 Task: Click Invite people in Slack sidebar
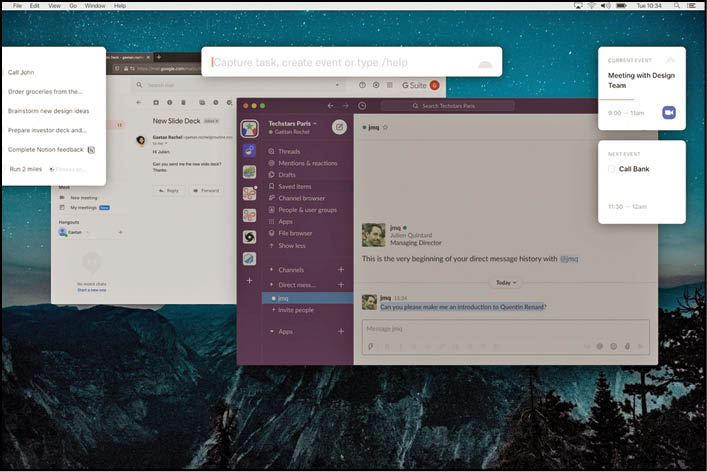pyautogui.click(x=298, y=310)
